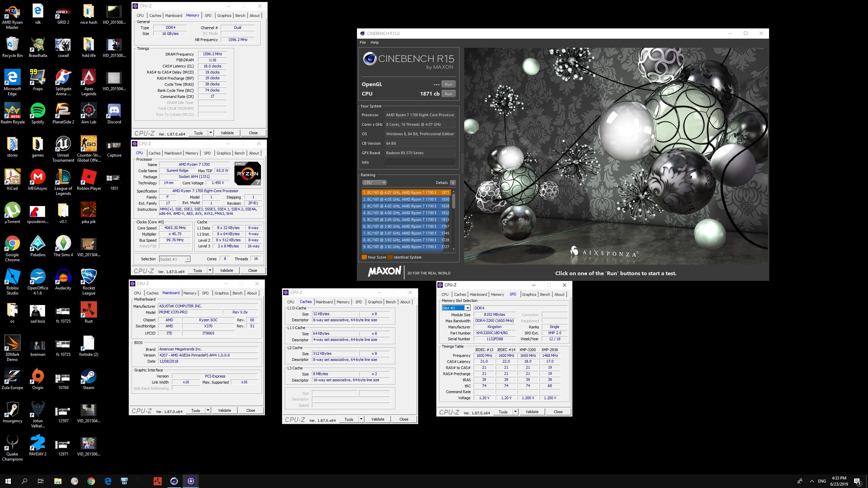Open File Explorer from the taskbar
The height and width of the screenshot is (488, 868).
(x=58, y=481)
